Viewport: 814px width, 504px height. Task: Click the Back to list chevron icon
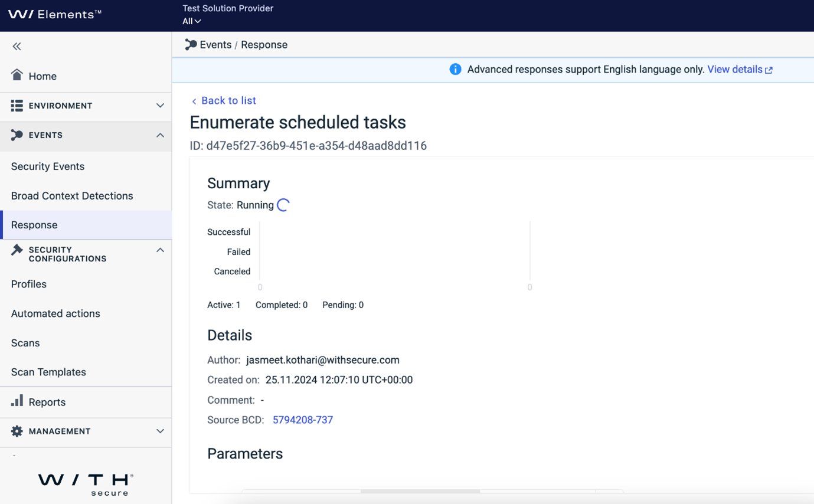194,102
